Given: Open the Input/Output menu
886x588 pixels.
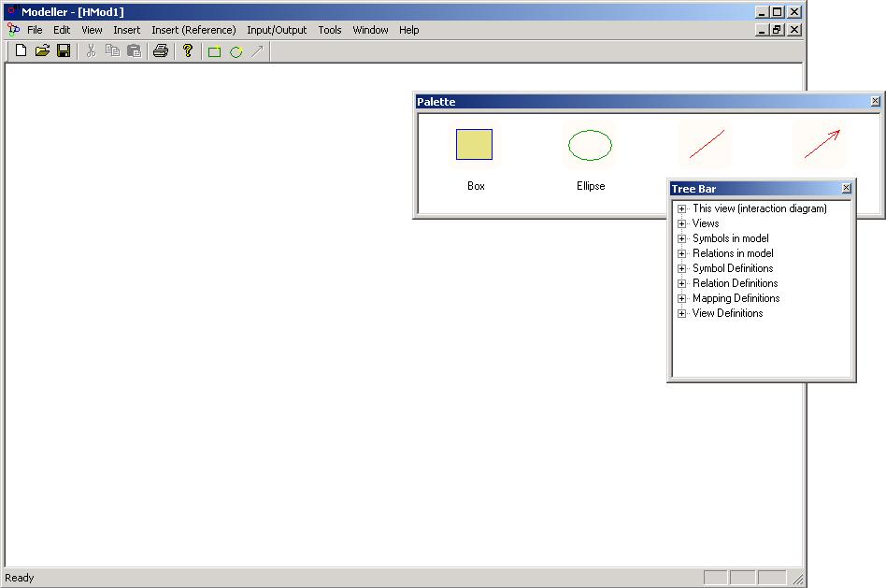Looking at the screenshot, I should (277, 30).
